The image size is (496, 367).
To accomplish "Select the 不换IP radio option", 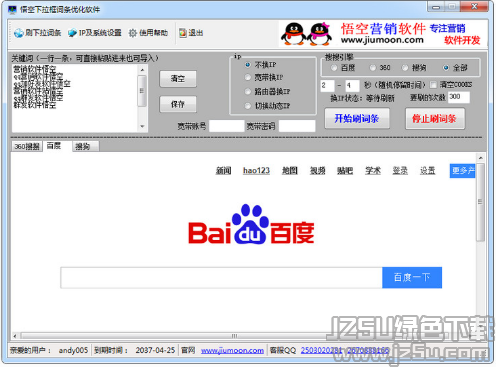I will click(x=248, y=64).
